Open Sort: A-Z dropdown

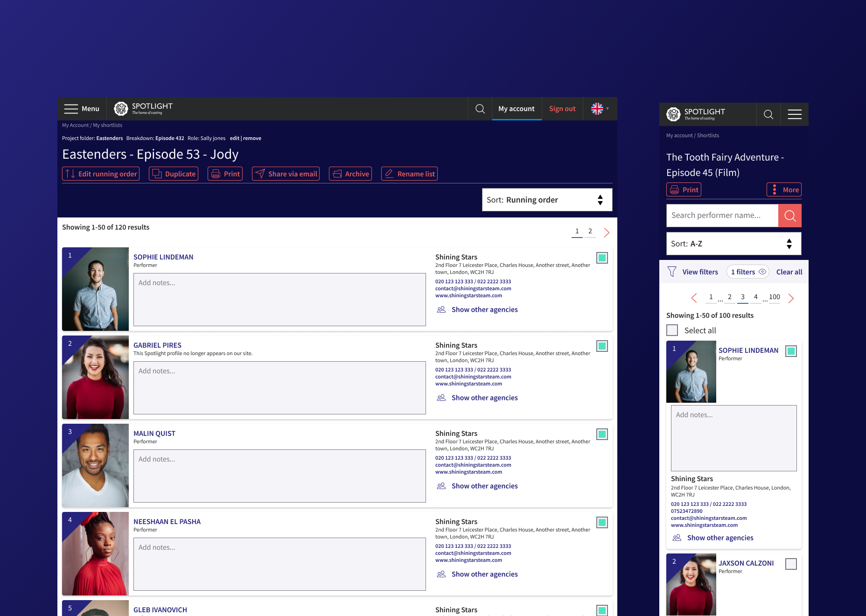(x=734, y=244)
